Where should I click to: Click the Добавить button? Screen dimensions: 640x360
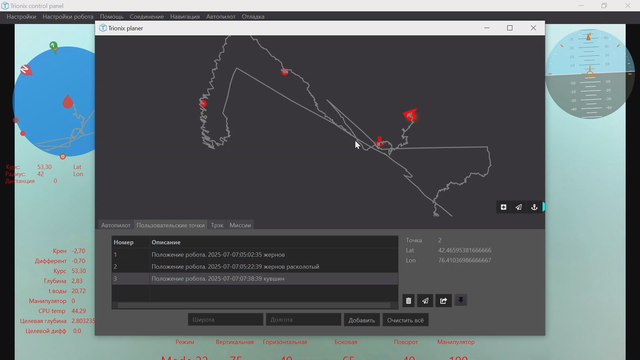(362, 320)
